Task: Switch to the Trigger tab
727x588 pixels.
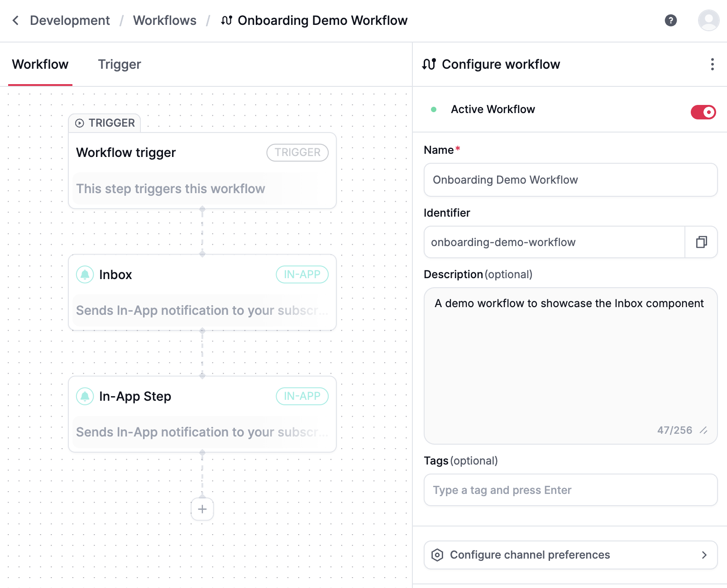Action: point(119,64)
